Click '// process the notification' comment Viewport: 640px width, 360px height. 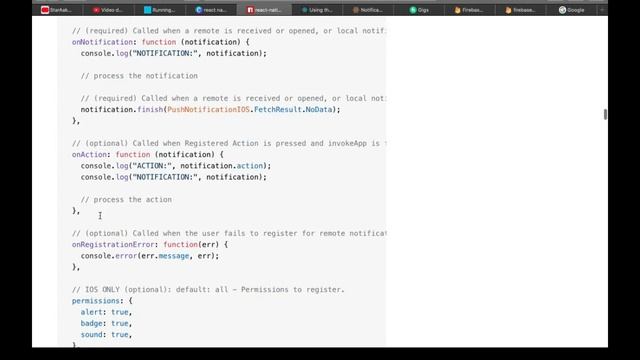(139, 76)
